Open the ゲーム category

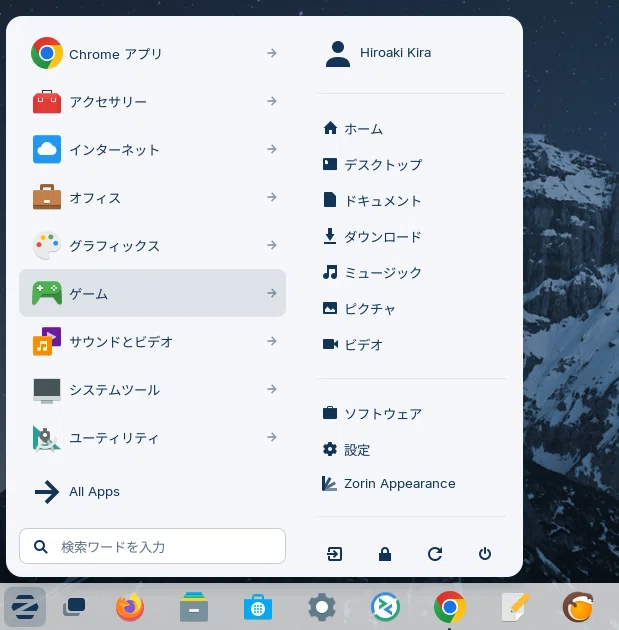click(x=152, y=293)
